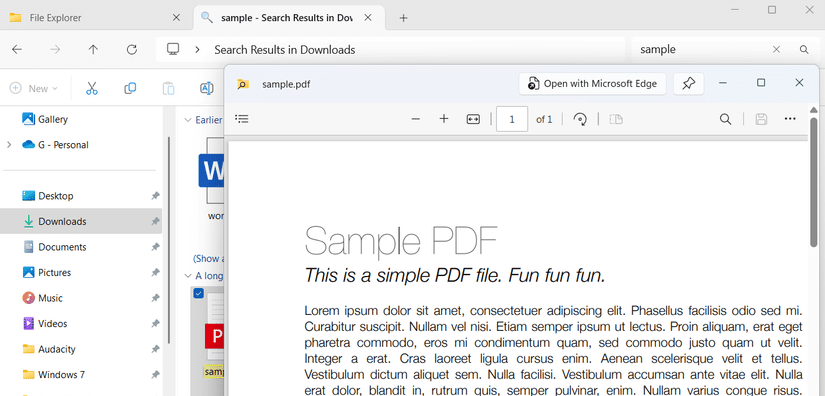825x396 pixels.
Task: Zoom out the PDF with minus icon
Action: (x=416, y=119)
